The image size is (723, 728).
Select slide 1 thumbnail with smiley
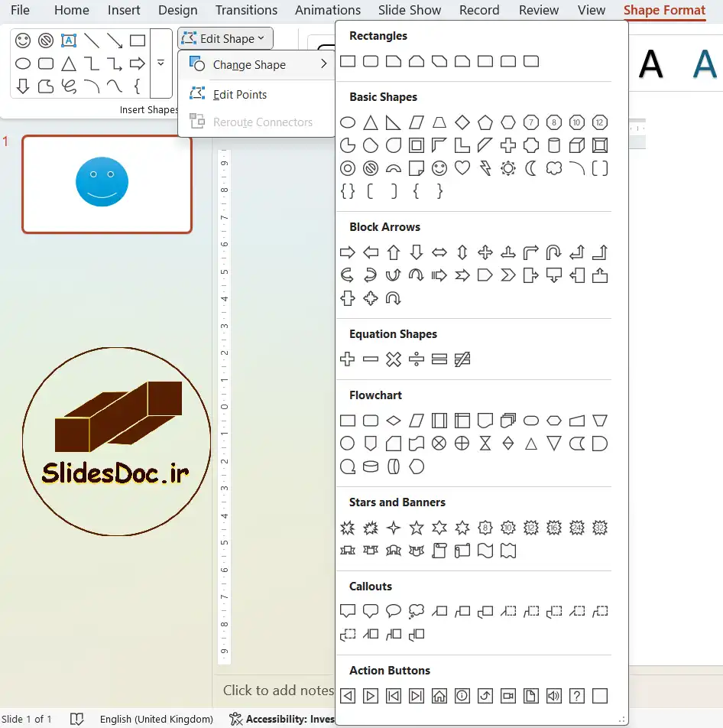coord(106,184)
